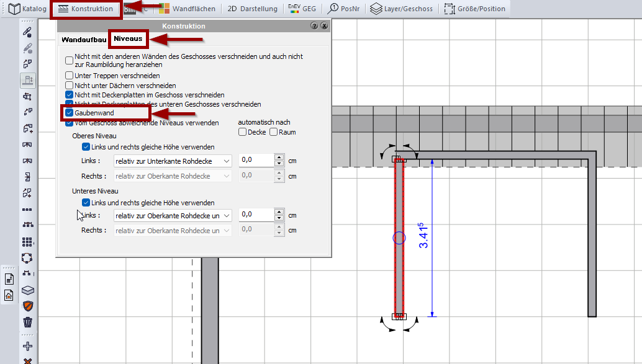Screen dimensions: 642x364
Task: Enable Unter Treppen verschneiden checkbox
Action: [x=70, y=76]
